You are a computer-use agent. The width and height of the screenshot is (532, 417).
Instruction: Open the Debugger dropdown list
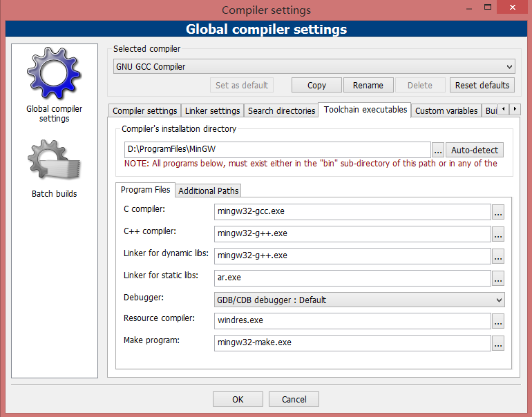(359, 300)
